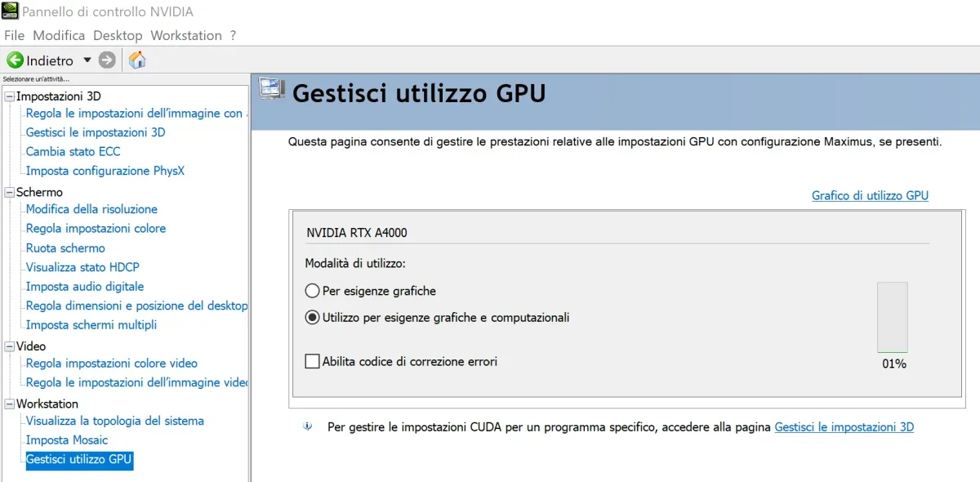Open Visualizza stato HDCP
The image size is (980, 482).
(82, 267)
